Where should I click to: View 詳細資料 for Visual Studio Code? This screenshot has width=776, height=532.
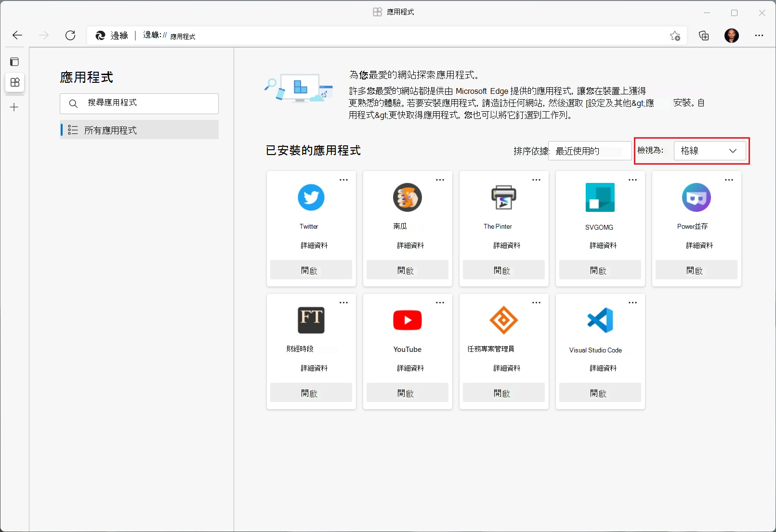(603, 368)
